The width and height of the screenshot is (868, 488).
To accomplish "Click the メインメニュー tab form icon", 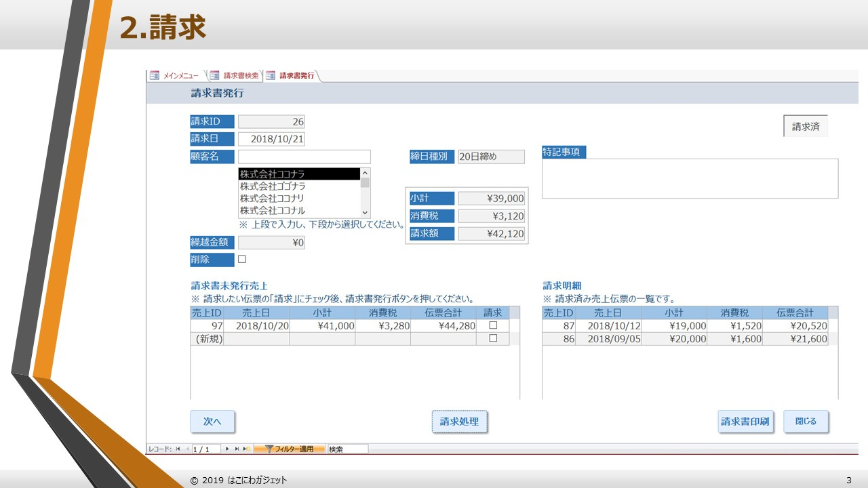I will tap(155, 75).
